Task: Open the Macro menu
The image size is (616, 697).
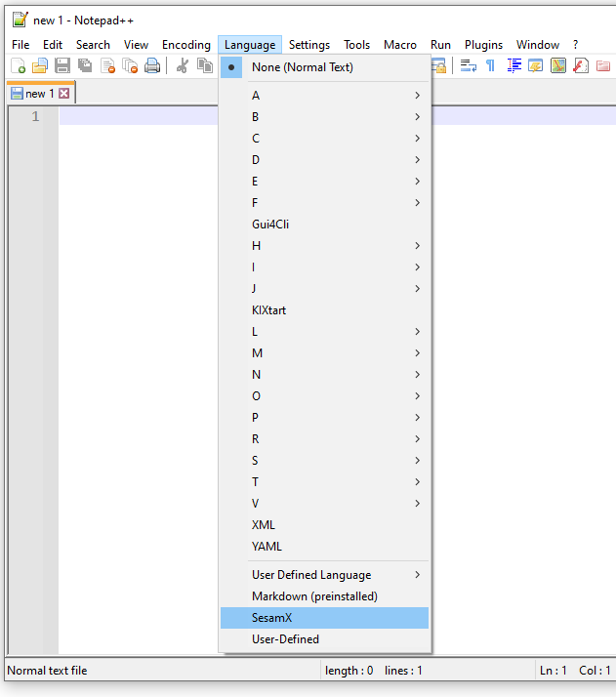Action: (400, 45)
